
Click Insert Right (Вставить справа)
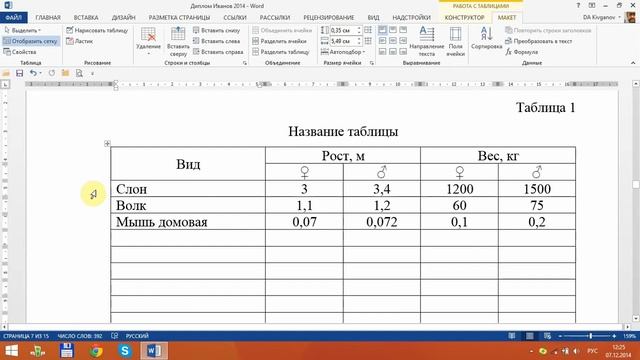click(218, 52)
